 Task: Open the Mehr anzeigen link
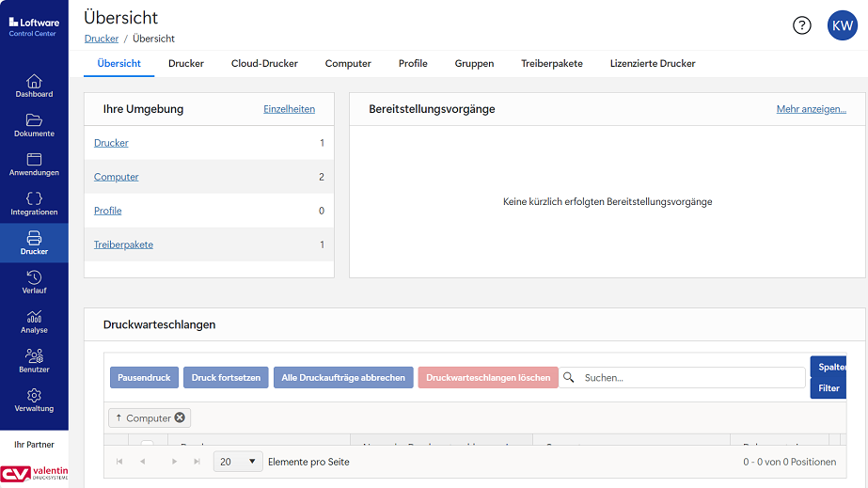pyautogui.click(x=811, y=109)
